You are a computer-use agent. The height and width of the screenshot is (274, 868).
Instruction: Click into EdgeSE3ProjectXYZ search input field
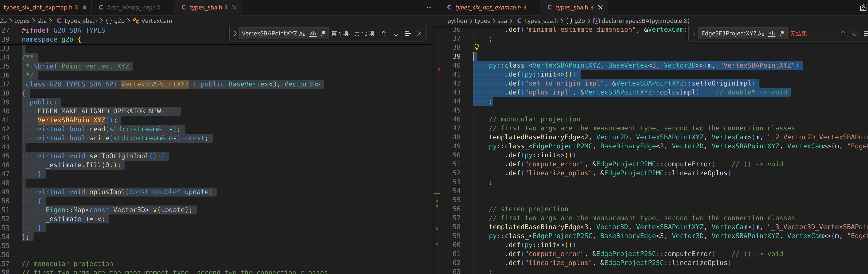coord(728,33)
